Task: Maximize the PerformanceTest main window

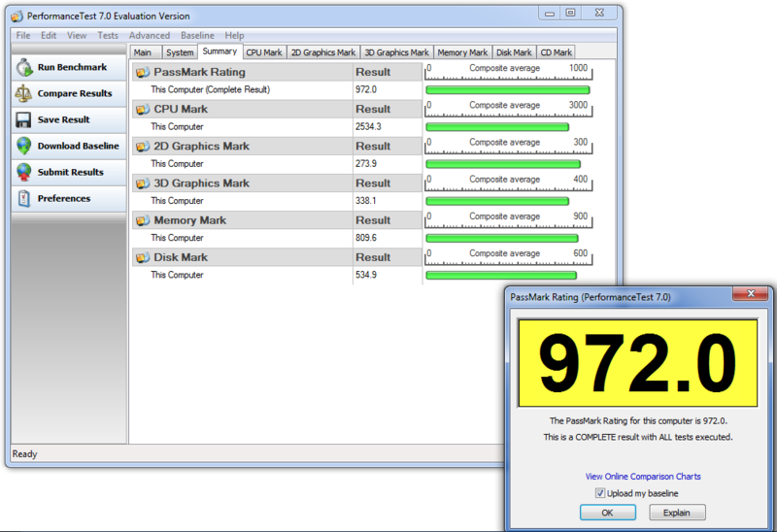Action: tap(570, 13)
